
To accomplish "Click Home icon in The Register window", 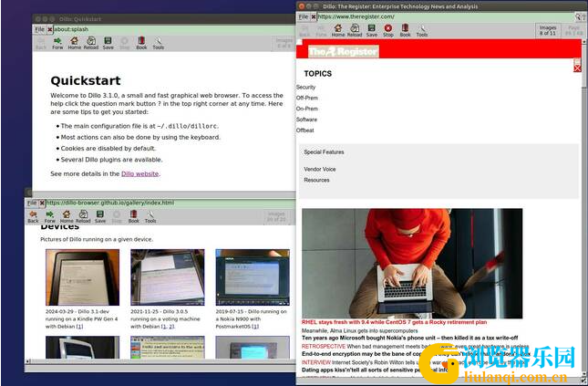I will tap(338, 28).
